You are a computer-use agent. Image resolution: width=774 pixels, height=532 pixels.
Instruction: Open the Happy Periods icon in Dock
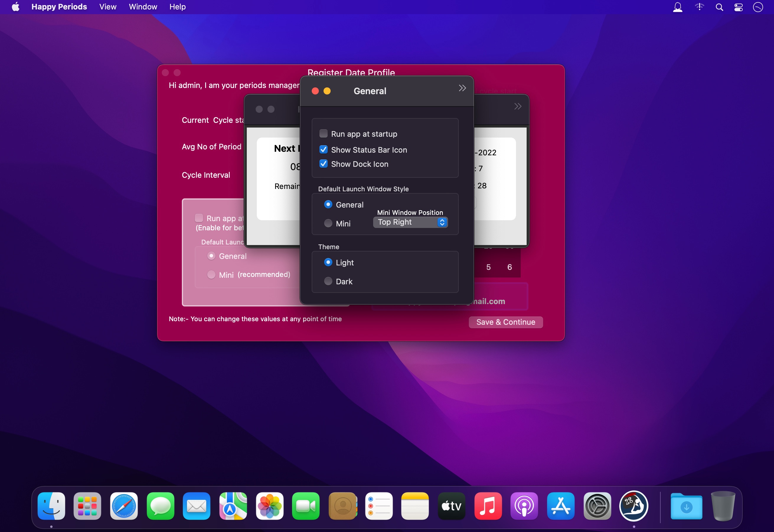[x=633, y=506]
